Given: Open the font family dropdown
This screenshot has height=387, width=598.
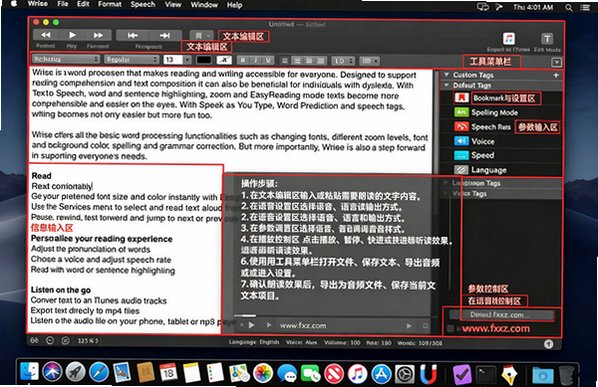Looking at the screenshot, I should 65,59.
